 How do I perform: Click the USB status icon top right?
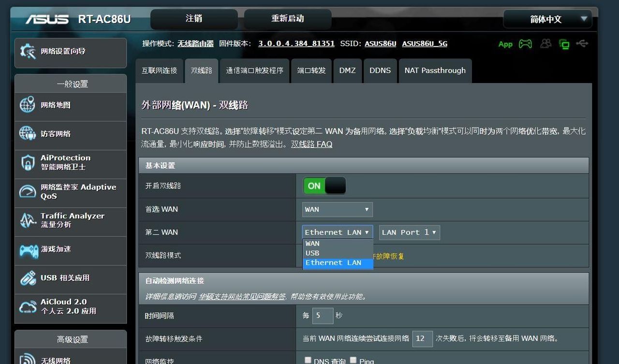point(583,44)
